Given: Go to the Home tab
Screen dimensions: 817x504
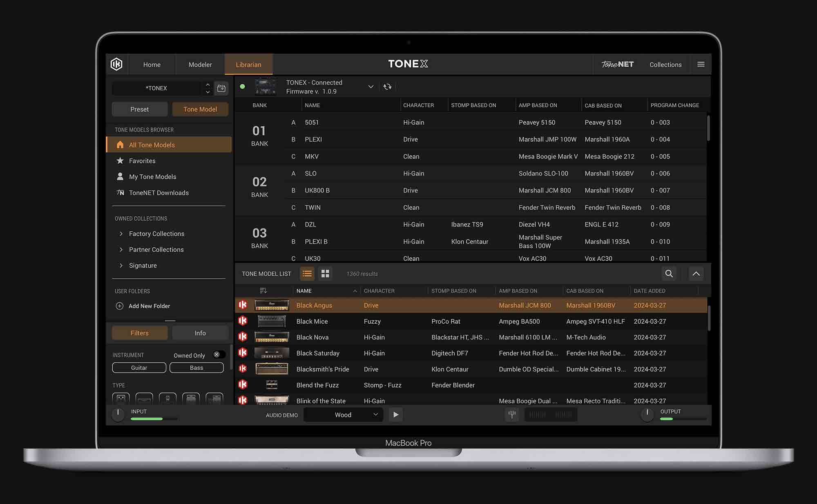Looking at the screenshot, I should tap(152, 64).
